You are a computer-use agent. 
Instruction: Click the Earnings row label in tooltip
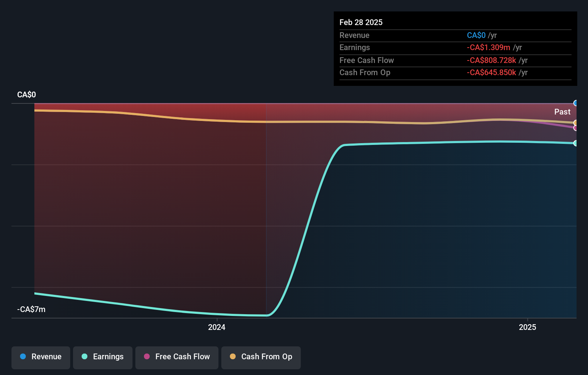[x=355, y=47]
